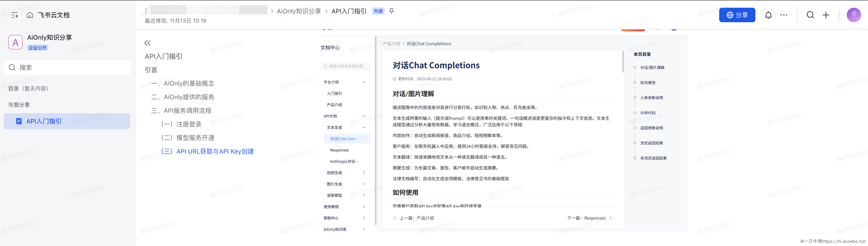
Task: Collapse the left sidebar menu icon
Action: click(x=14, y=15)
